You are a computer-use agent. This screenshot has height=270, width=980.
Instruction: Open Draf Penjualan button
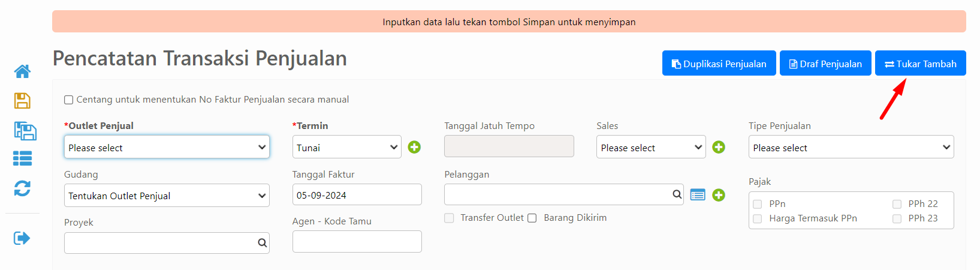(825, 63)
